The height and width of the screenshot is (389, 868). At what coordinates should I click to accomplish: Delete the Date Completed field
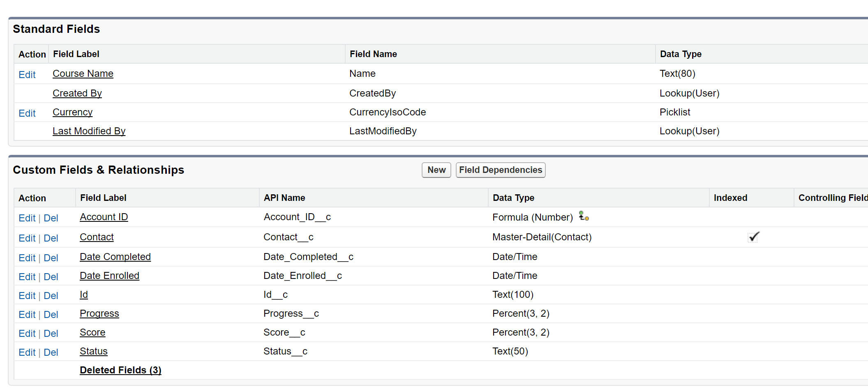(51, 258)
